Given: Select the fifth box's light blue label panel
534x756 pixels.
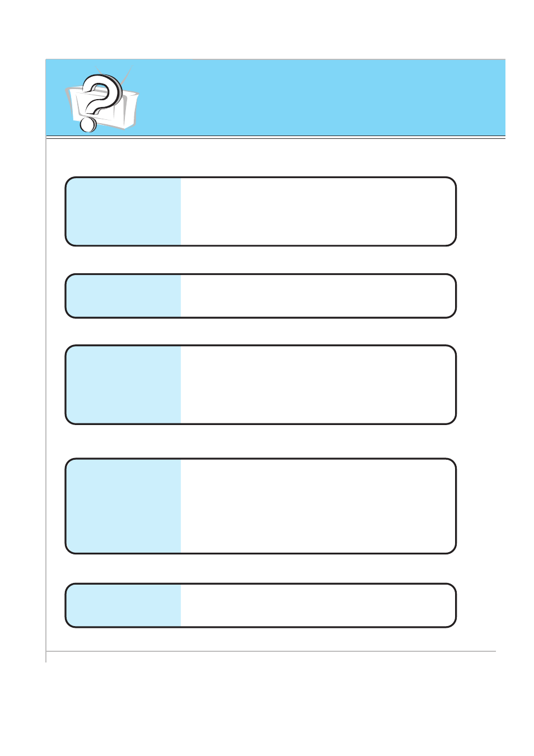Looking at the screenshot, I should pyautogui.click(x=124, y=605).
